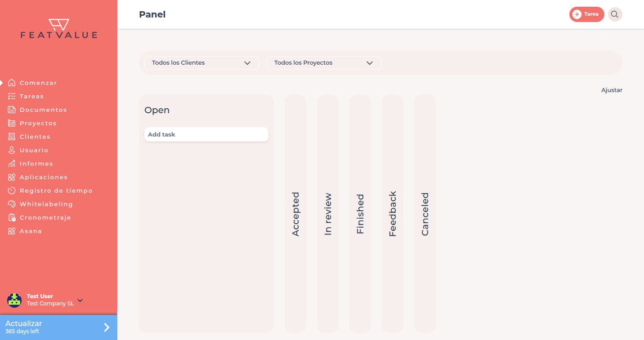Viewport: 644px width, 340px height.
Task: Click the Clientes building icon
Action: pos(12,137)
